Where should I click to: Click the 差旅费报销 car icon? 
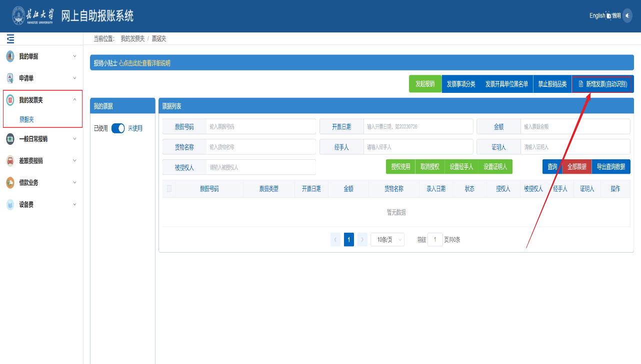[x=10, y=161]
